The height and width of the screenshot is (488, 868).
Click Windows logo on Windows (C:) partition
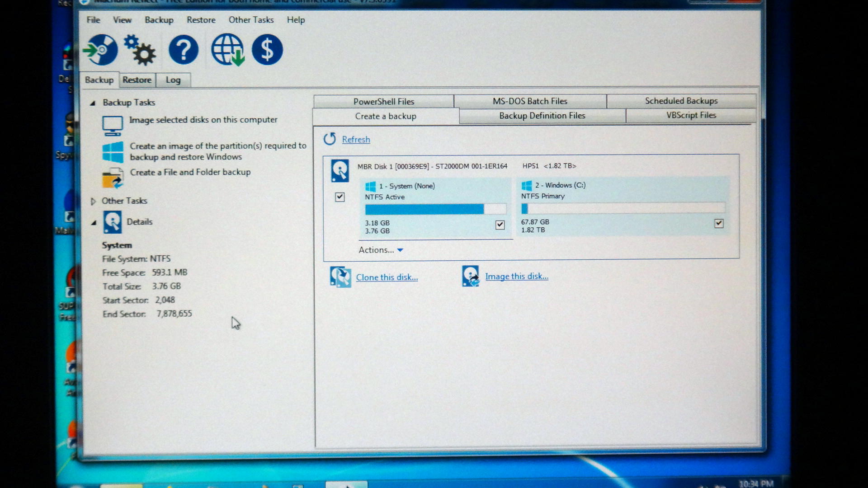pos(527,185)
